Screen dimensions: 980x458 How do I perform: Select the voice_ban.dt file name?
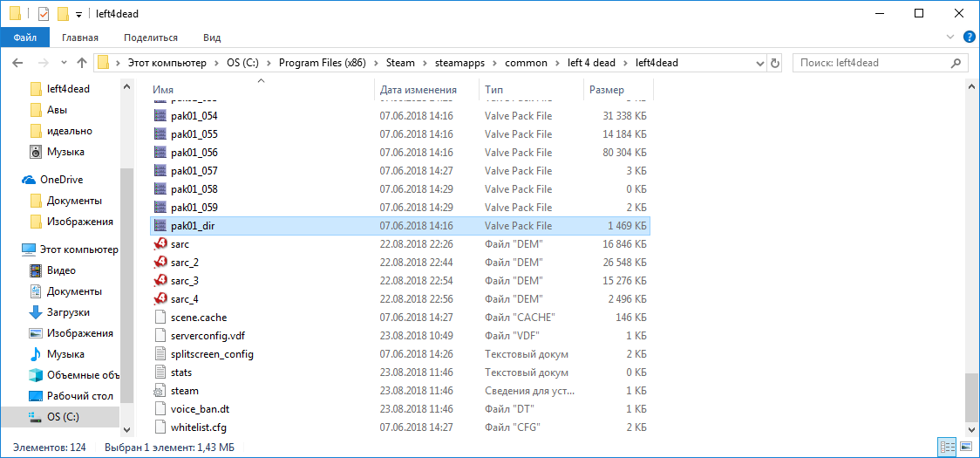[x=201, y=409]
